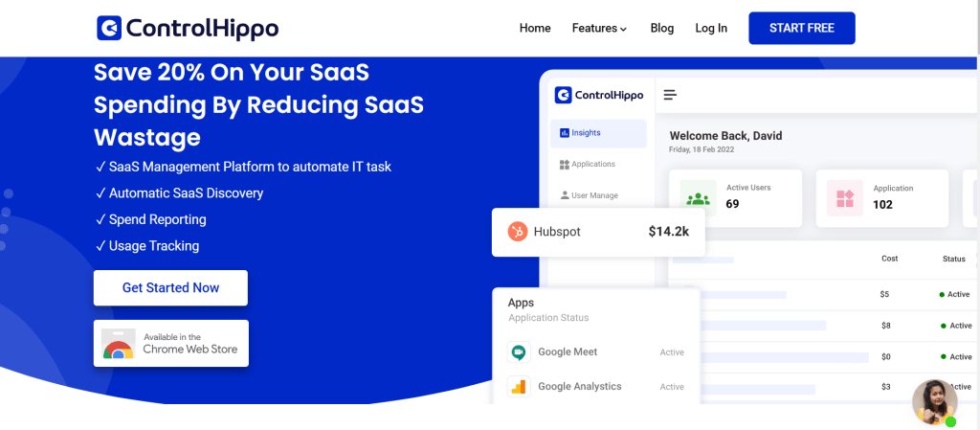980x430 pixels.
Task: Click Active status in the $0 row
Action: [956, 357]
